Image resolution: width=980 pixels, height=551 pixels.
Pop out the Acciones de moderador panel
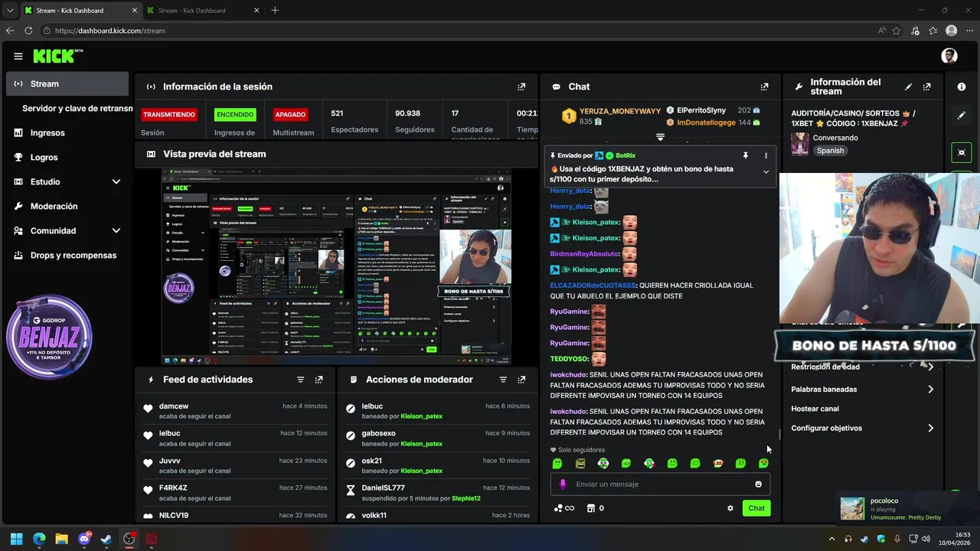click(x=521, y=380)
